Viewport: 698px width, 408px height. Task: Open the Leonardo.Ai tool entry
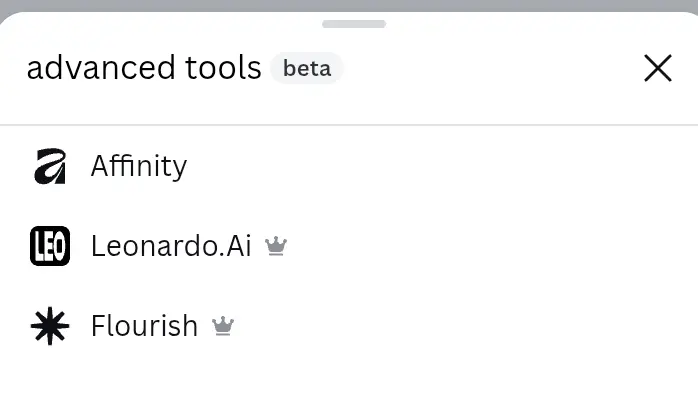[x=349, y=246]
